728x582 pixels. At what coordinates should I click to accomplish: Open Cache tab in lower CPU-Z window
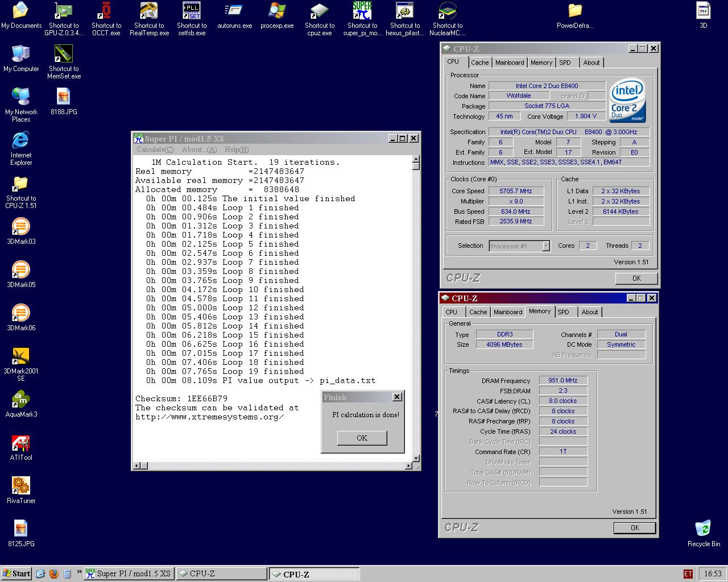point(478,312)
